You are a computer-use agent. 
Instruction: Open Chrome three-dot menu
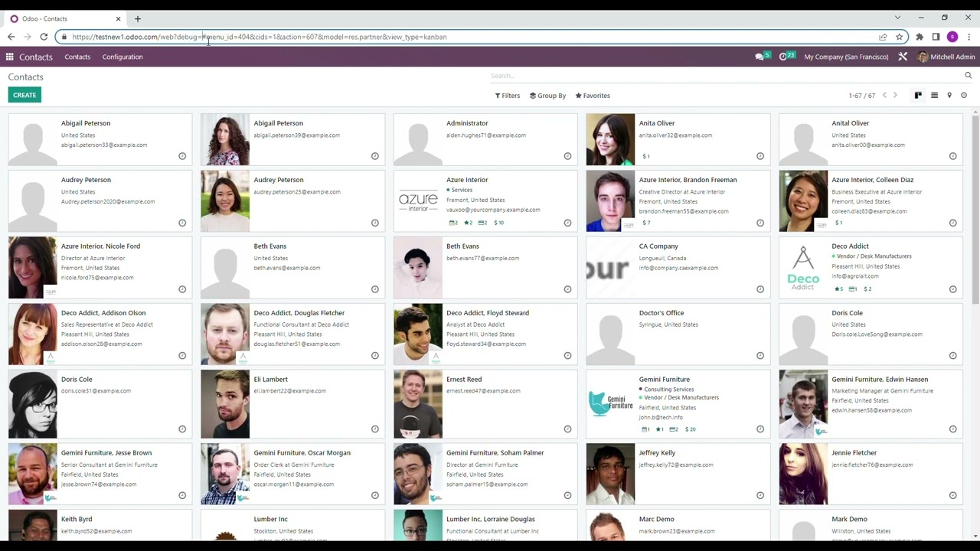[969, 37]
